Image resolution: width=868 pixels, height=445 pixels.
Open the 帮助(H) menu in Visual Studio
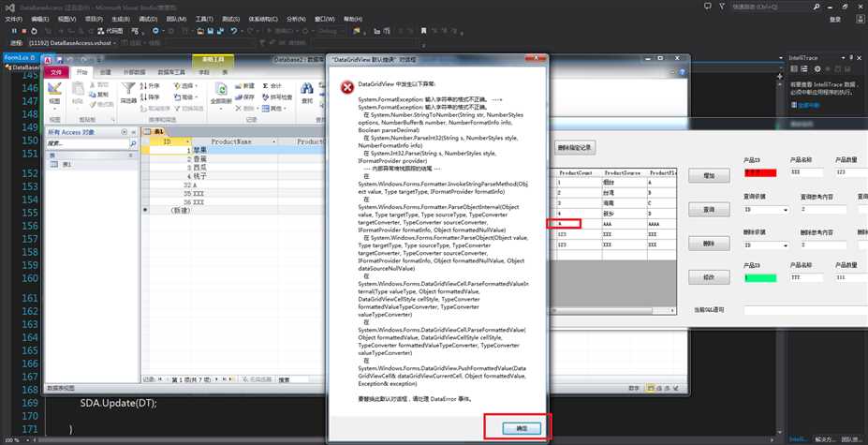(353, 19)
